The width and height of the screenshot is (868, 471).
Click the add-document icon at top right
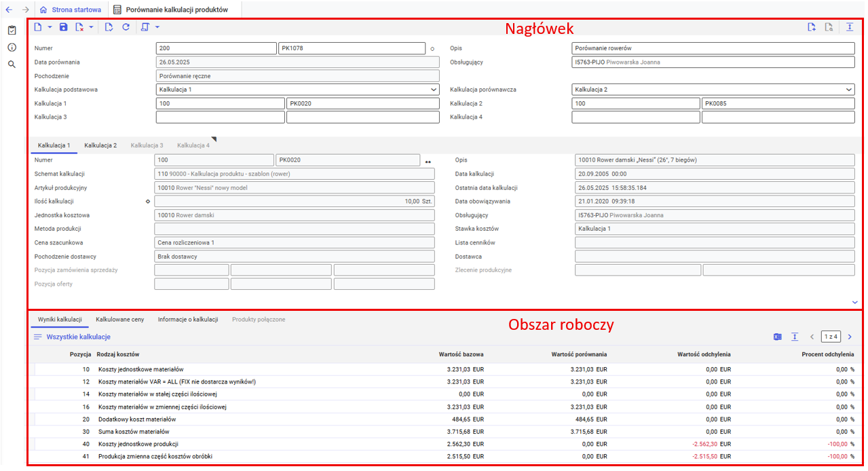tap(812, 27)
